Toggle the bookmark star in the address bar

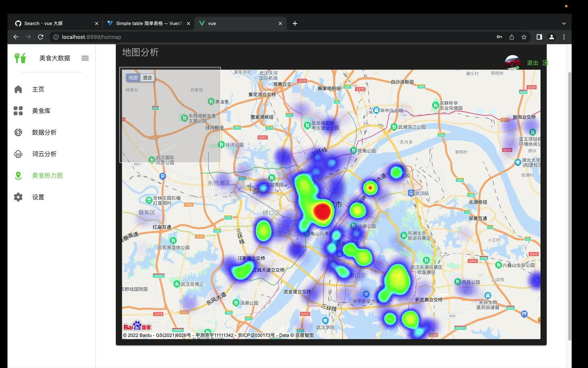click(524, 37)
